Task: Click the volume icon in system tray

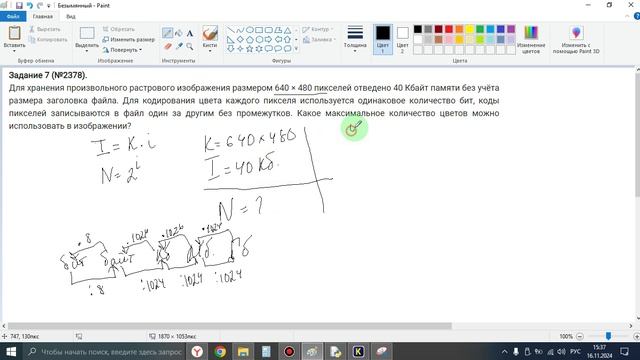Action: click(561, 351)
